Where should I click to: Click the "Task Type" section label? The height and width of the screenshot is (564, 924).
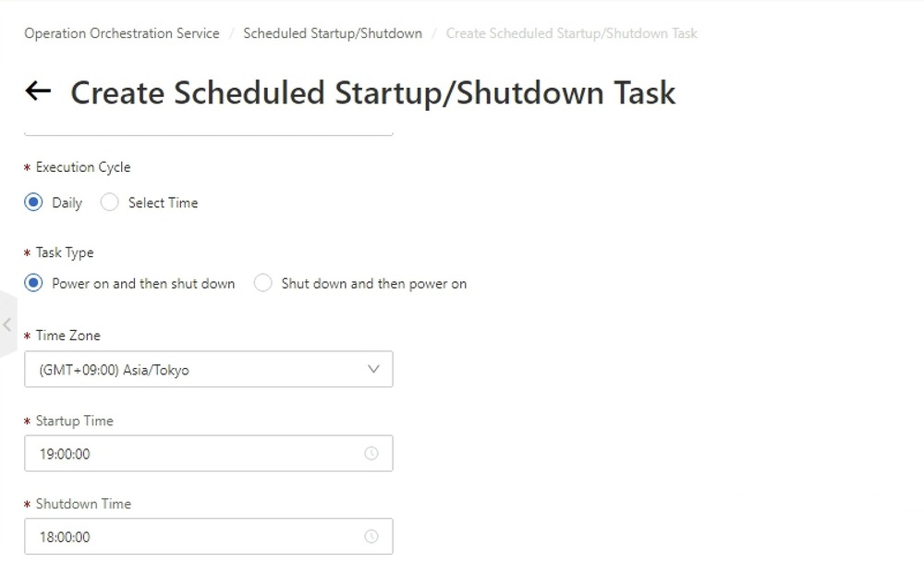[66, 252]
